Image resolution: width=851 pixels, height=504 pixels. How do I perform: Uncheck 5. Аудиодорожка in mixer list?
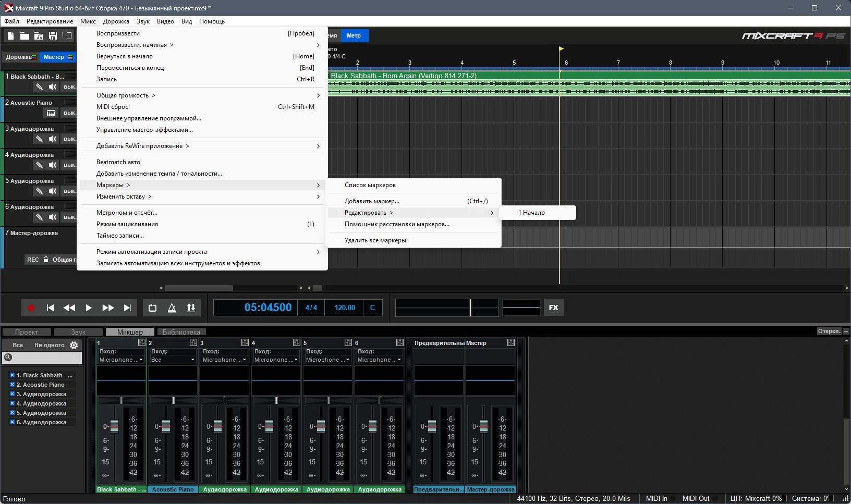tap(12, 413)
